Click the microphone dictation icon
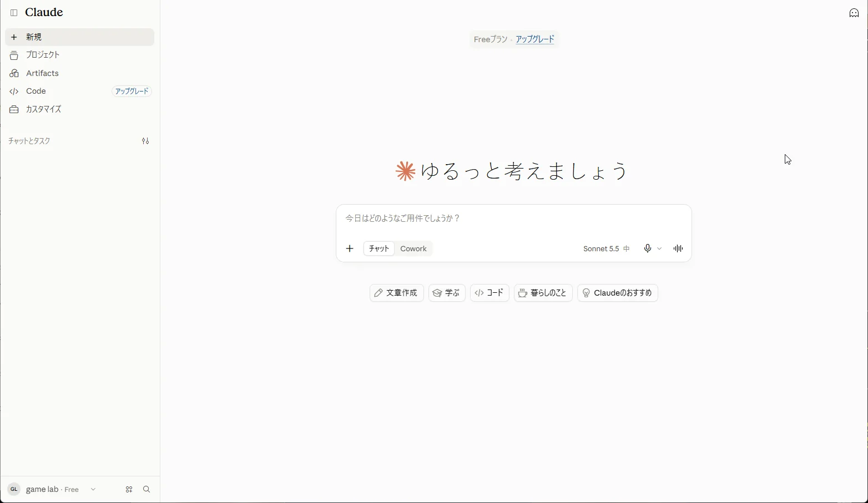The width and height of the screenshot is (868, 503). click(647, 248)
